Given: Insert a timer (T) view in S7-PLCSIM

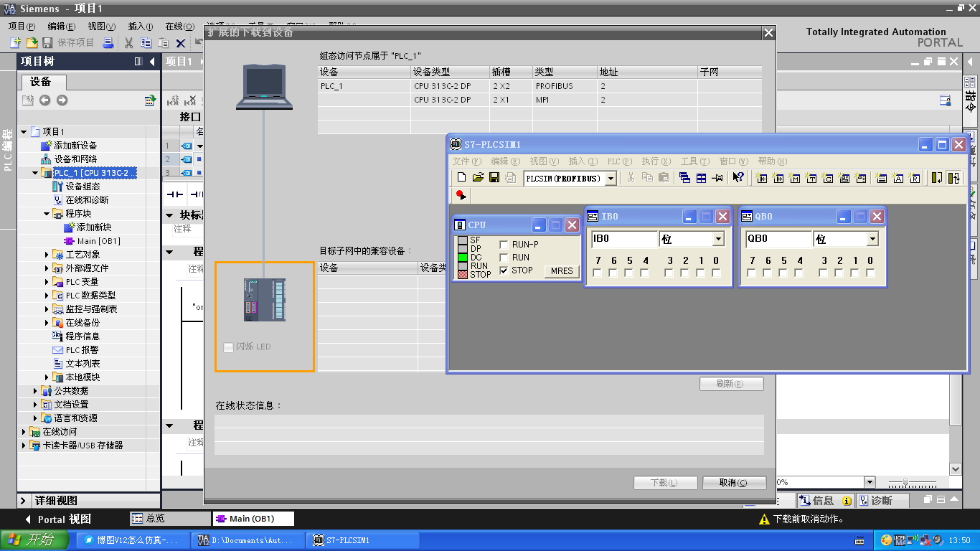Looking at the screenshot, I should 811,178.
